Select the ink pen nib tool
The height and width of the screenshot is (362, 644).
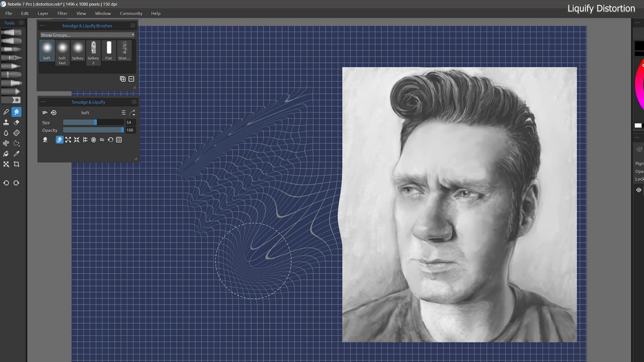click(x=12, y=58)
